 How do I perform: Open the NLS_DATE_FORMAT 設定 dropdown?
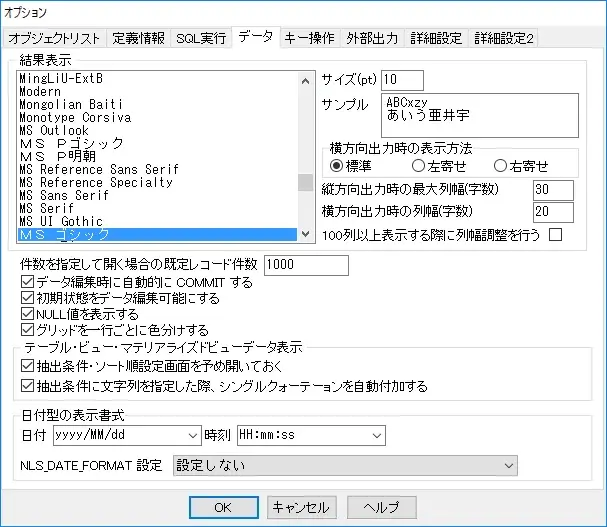coord(508,466)
